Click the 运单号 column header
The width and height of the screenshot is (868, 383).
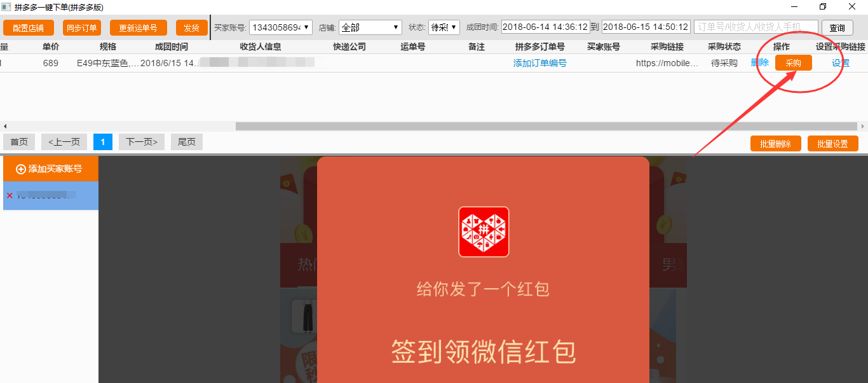(x=413, y=46)
